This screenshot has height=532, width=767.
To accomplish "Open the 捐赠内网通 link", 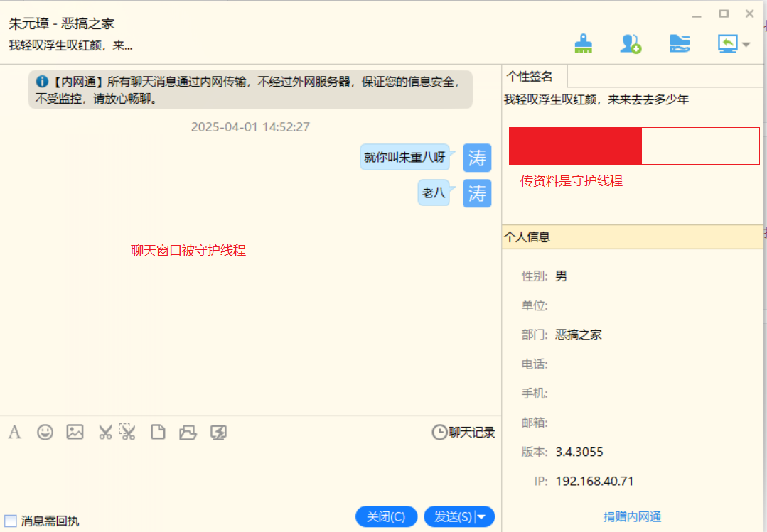I will pos(632,516).
